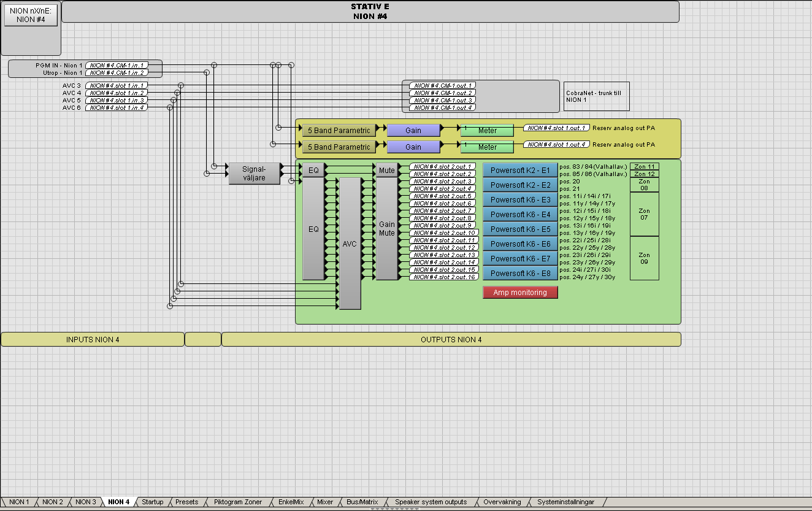Open the Signal-väljare block
Viewport: 812px width, 511px height.
click(254, 174)
